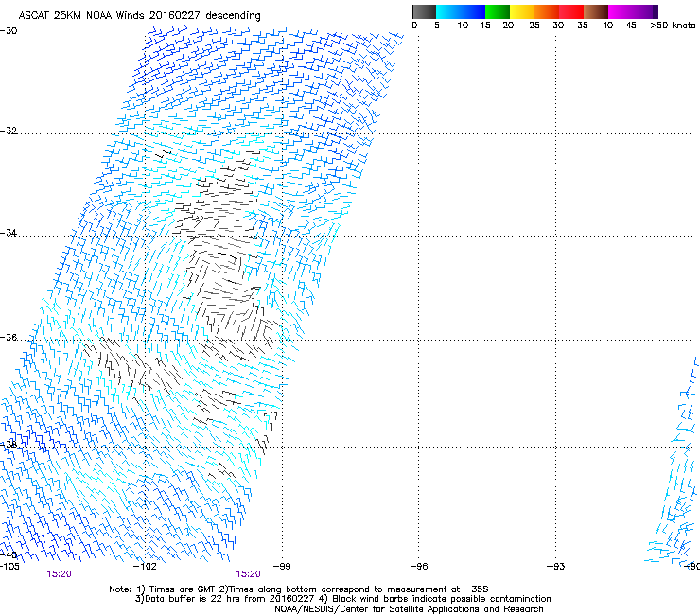Click the -102 longitude axis label
700x615 pixels.
click(145, 566)
